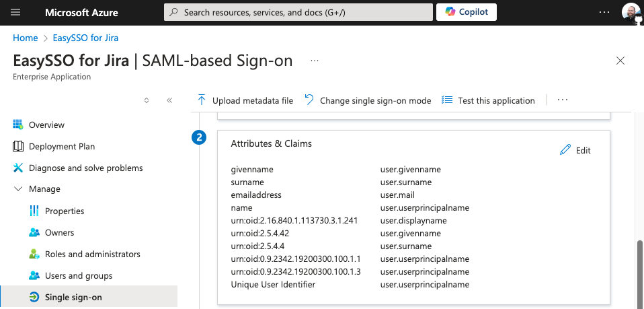Collapse the Manage section chevron

18,189
